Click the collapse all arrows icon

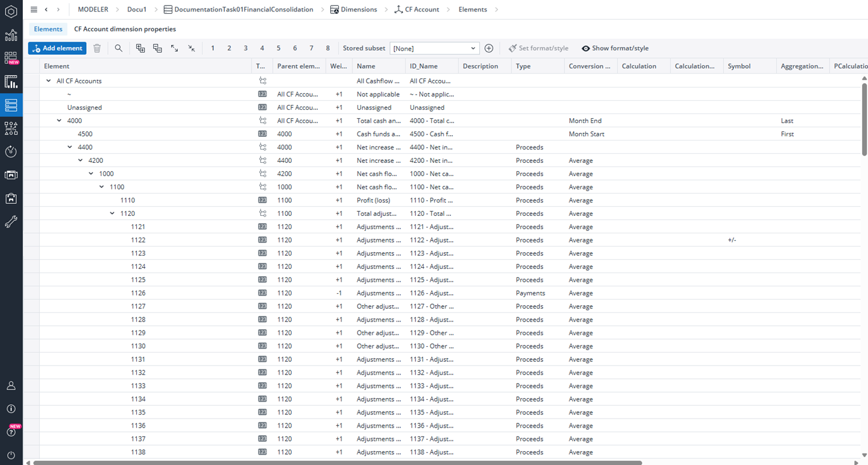[191, 48]
